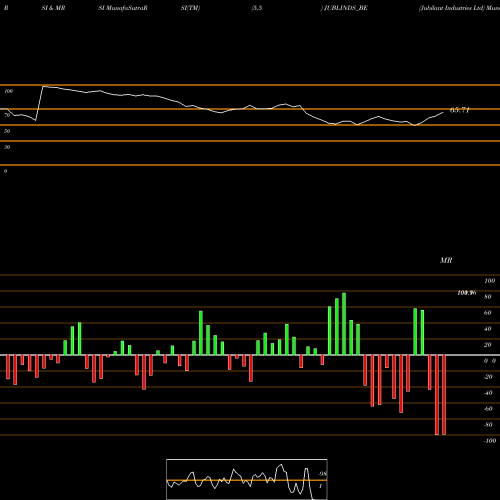Click the '0 0' zero label on MR axis

[x=490, y=361]
